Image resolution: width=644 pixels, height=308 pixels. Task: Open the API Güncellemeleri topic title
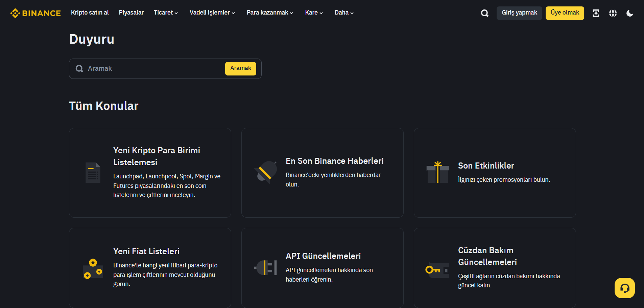[323, 256]
